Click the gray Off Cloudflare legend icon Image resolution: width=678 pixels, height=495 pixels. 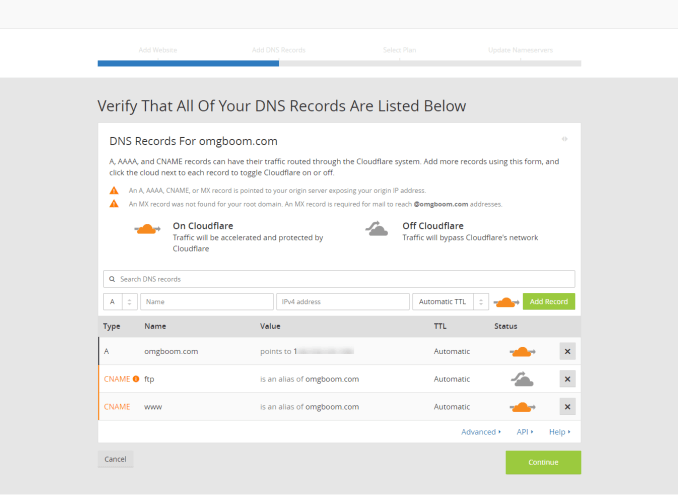tap(377, 228)
